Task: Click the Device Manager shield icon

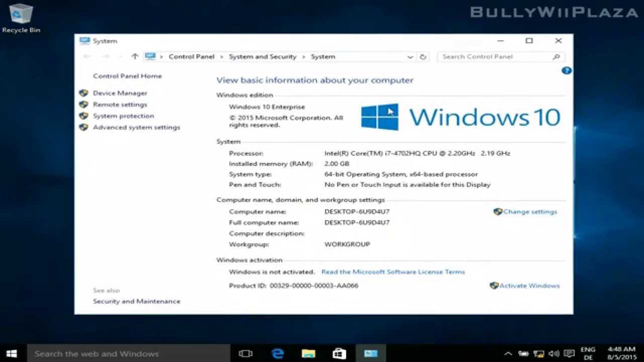Action: coord(84,93)
